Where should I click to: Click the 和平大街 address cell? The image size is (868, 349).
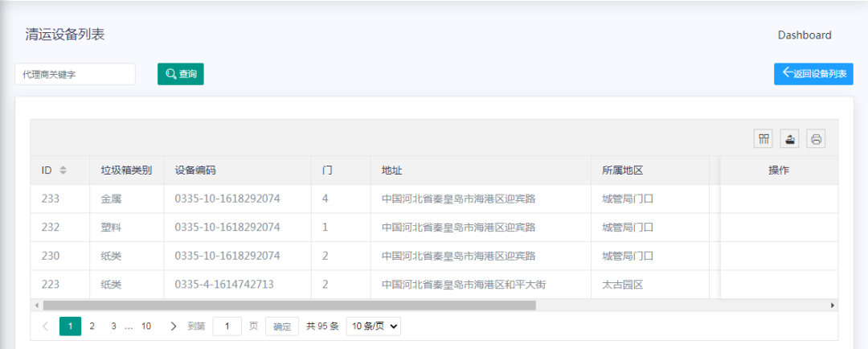(481, 285)
